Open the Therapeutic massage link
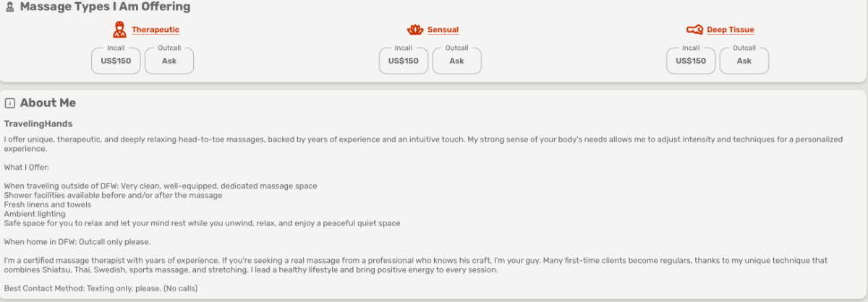This screenshot has height=302, width=868. [156, 30]
